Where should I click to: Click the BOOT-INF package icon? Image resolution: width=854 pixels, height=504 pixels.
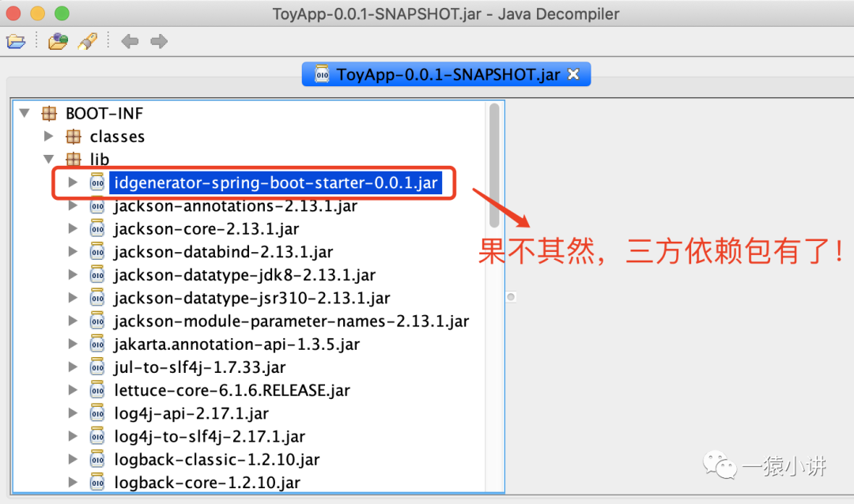(x=49, y=113)
